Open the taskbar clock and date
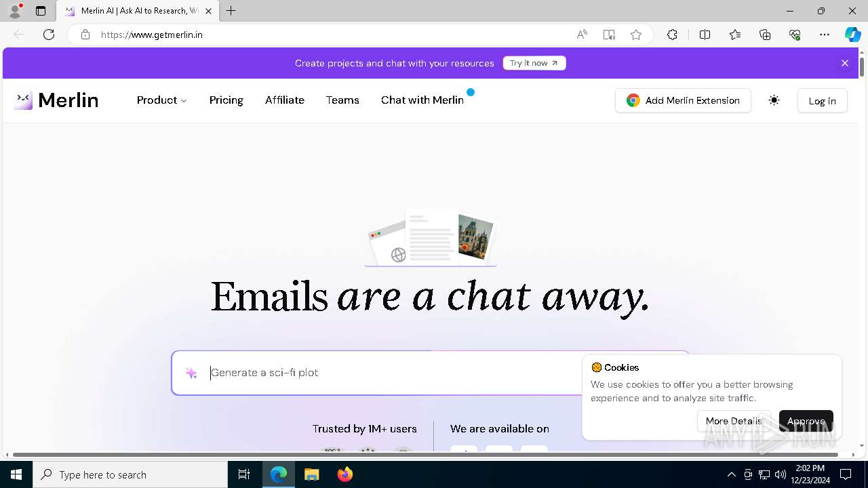 click(x=810, y=474)
